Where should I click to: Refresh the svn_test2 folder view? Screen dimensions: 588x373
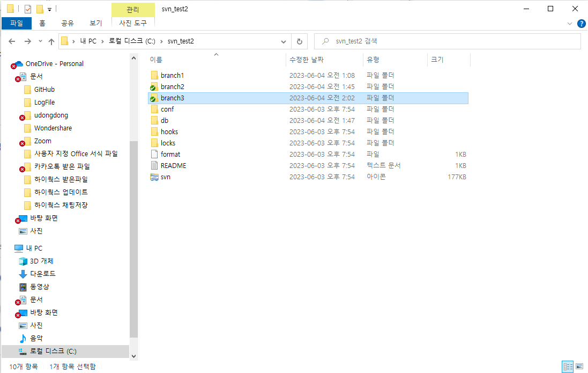300,41
